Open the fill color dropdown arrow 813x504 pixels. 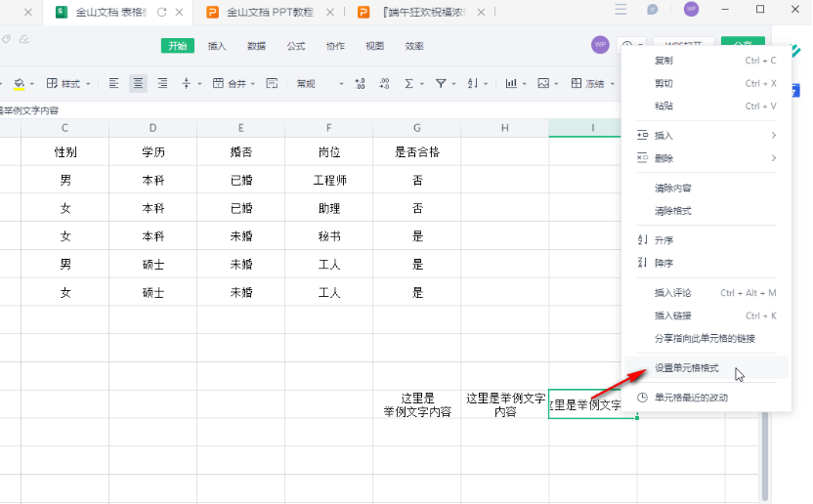[x=32, y=84]
